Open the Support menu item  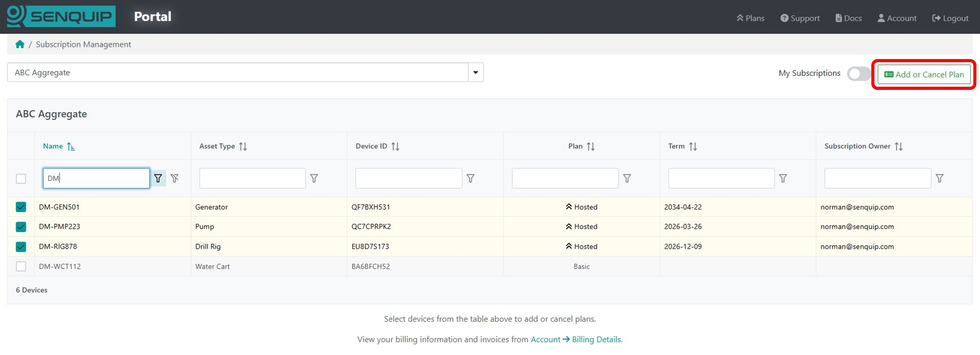[800, 18]
